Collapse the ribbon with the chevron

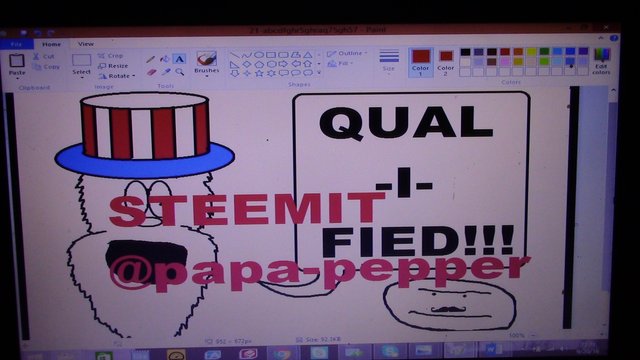click(x=601, y=38)
